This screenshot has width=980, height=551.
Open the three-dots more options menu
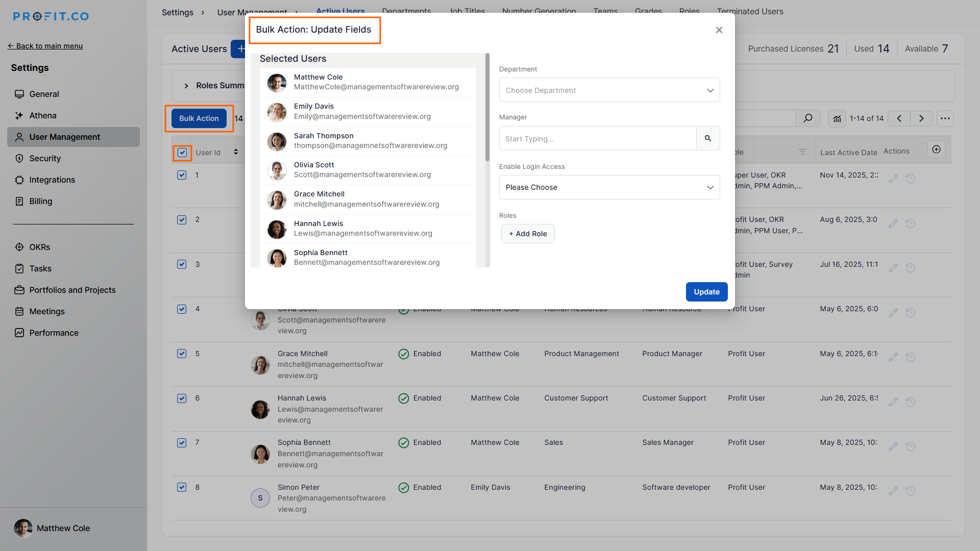click(945, 118)
